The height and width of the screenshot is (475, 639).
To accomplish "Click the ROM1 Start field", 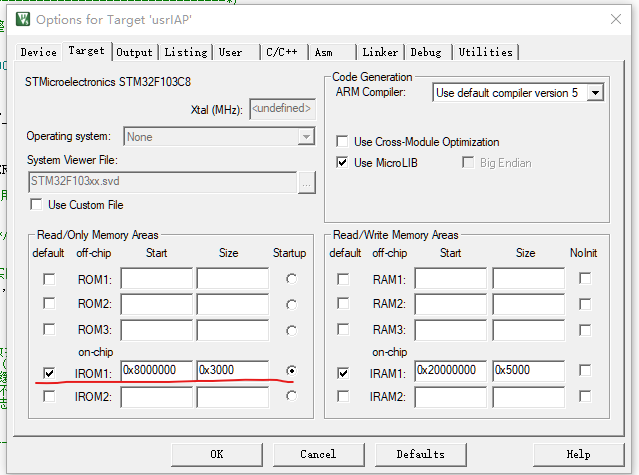I will click(x=156, y=279).
